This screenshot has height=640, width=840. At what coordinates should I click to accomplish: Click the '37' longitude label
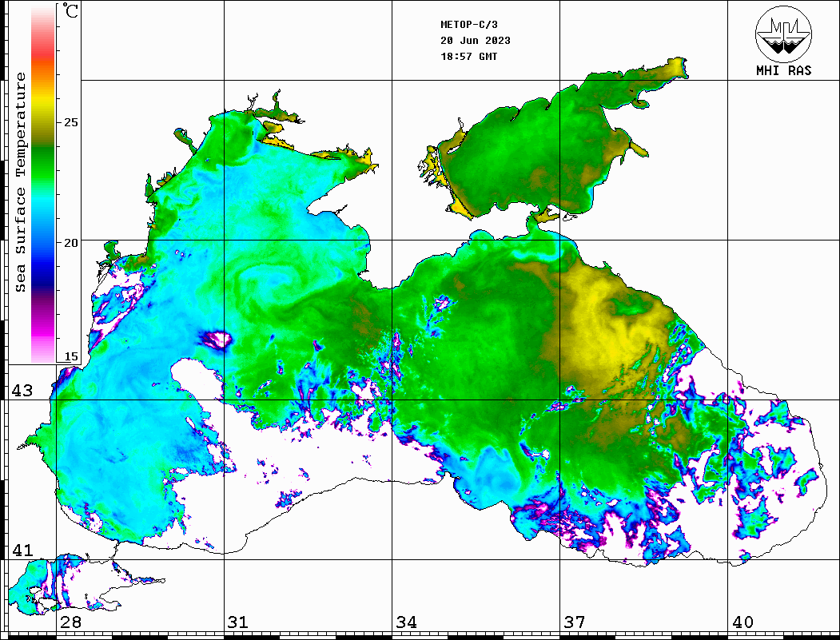[575, 622]
